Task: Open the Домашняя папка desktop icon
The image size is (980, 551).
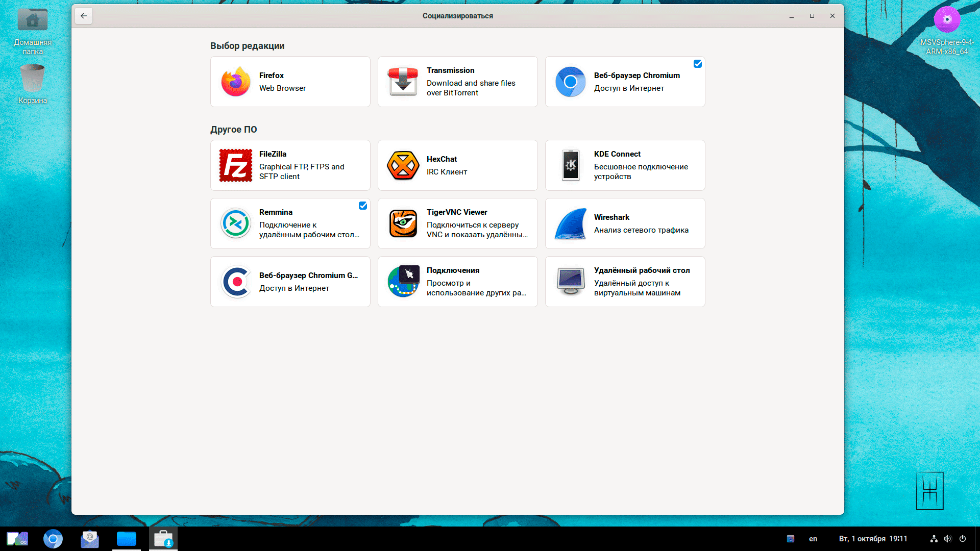Action: point(33,31)
